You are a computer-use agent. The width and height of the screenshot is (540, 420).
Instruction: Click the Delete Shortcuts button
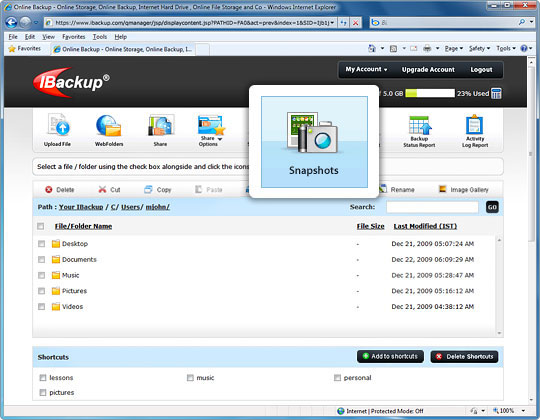(x=464, y=357)
